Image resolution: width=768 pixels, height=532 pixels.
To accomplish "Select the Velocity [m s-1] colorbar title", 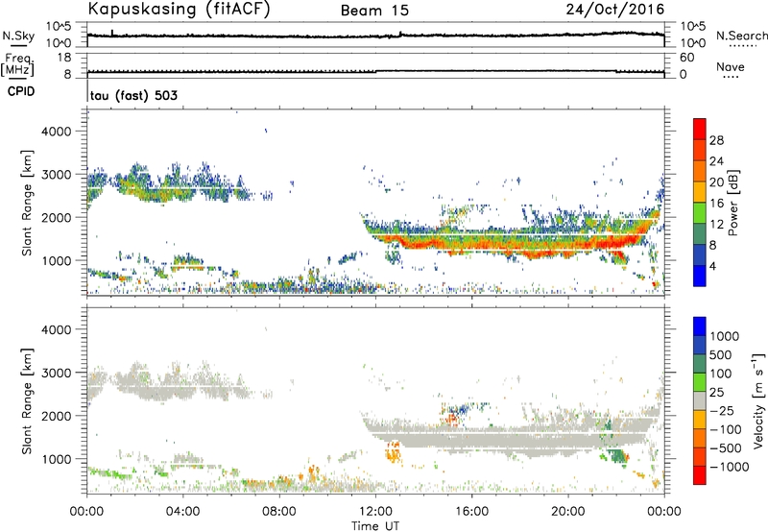I will tap(758, 400).
